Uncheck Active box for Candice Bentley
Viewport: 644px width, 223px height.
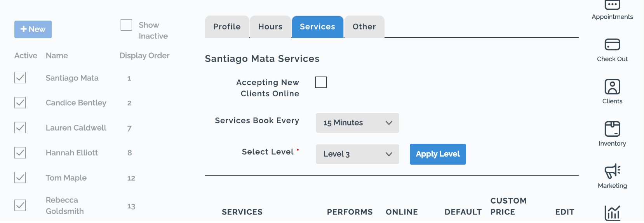[20, 103]
